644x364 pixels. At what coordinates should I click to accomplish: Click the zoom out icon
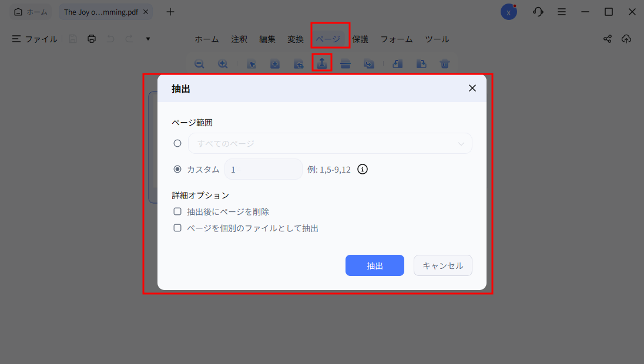click(199, 63)
